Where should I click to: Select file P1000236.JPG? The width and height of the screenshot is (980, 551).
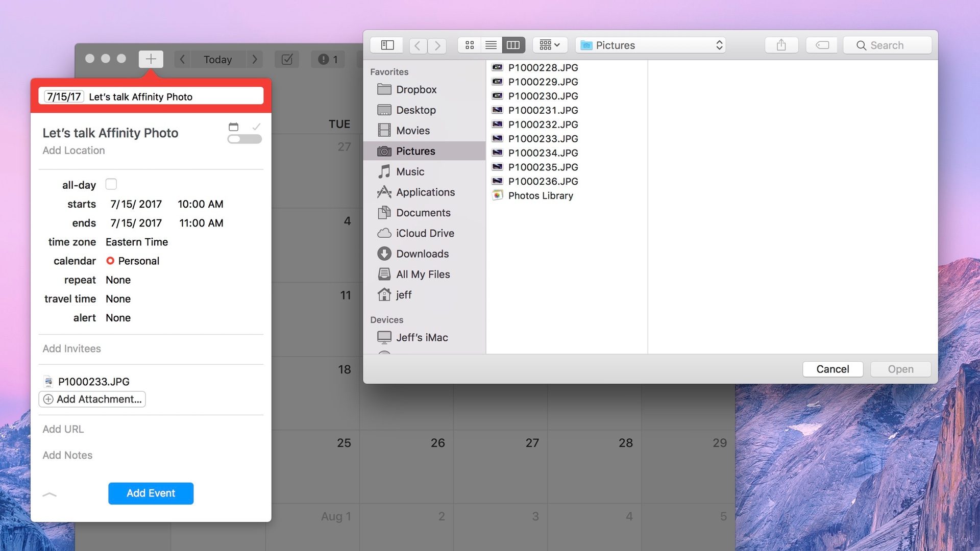pyautogui.click(x=567, y=182)
